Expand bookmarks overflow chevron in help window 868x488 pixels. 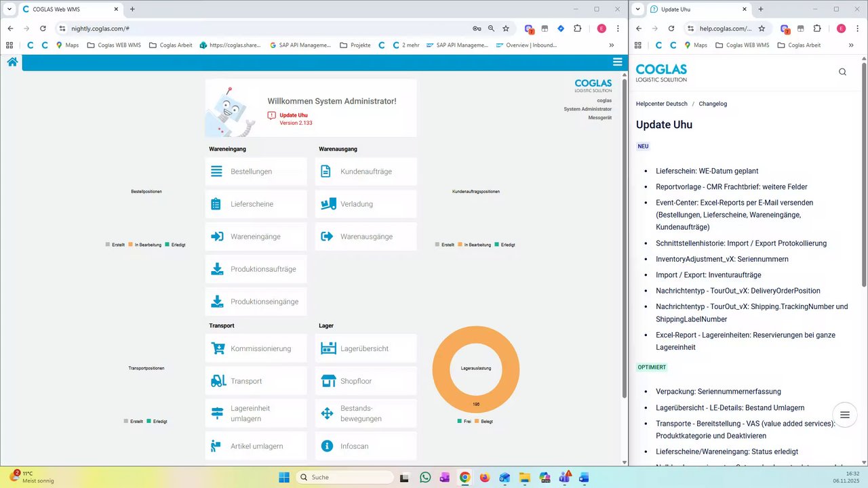[x=852, y=45]
